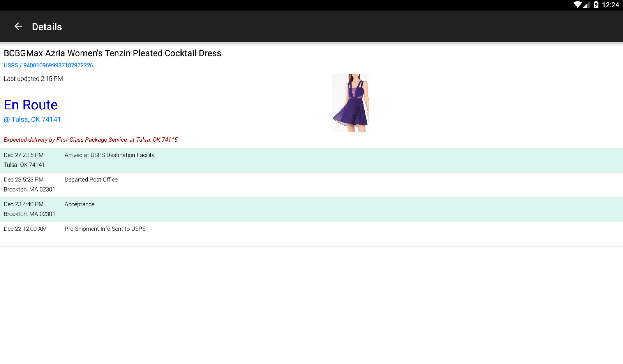Tap 'Brockton, MA 02301' under Acceptance row
623x364 pixels.
tap(29, 214)
